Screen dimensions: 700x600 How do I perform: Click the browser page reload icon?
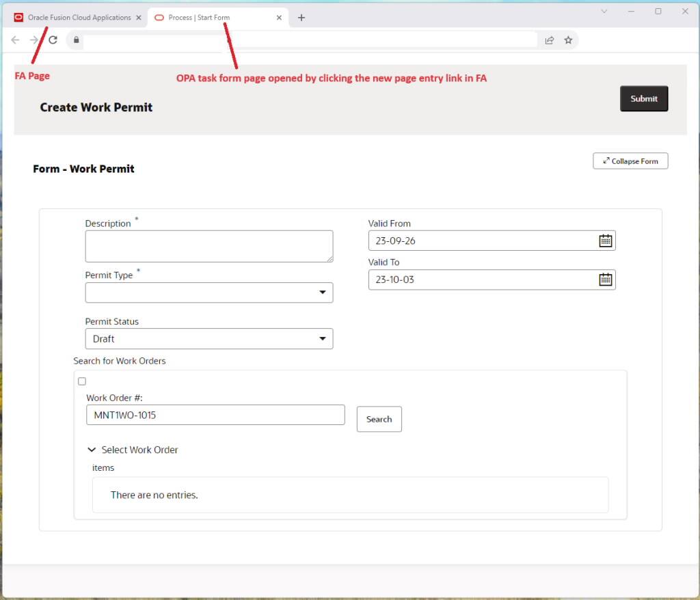(x=53, y=40)
